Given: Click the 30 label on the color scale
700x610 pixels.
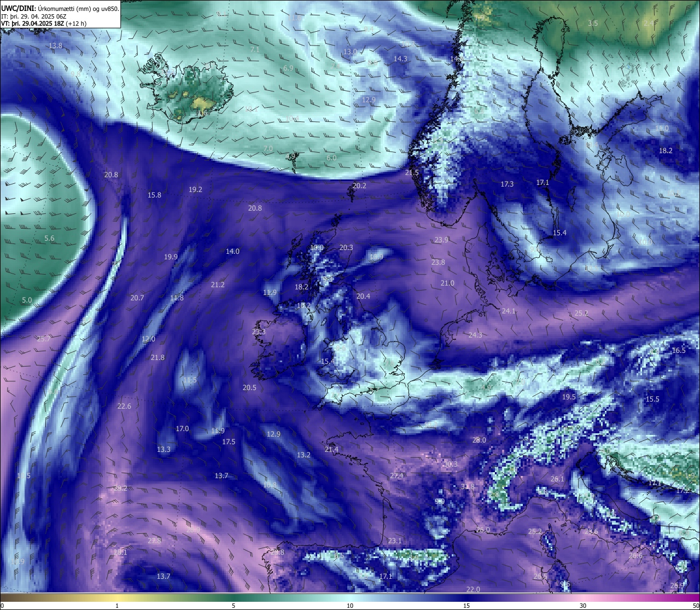Looking at the screenshot, I should tap(583, 606).
